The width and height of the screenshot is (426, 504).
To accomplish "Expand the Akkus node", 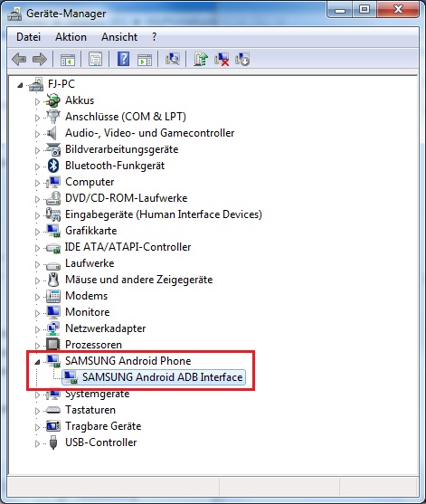I will coord(37,101).
